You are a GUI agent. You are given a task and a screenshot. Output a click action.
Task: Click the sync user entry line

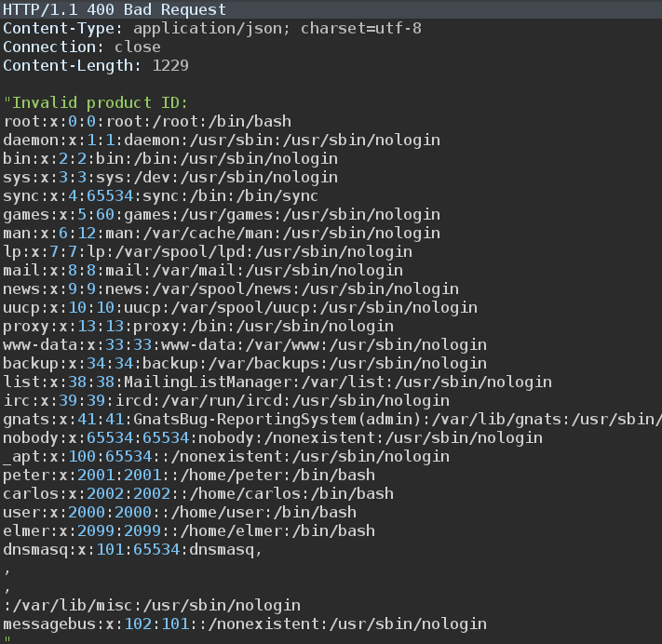point(161,196)
